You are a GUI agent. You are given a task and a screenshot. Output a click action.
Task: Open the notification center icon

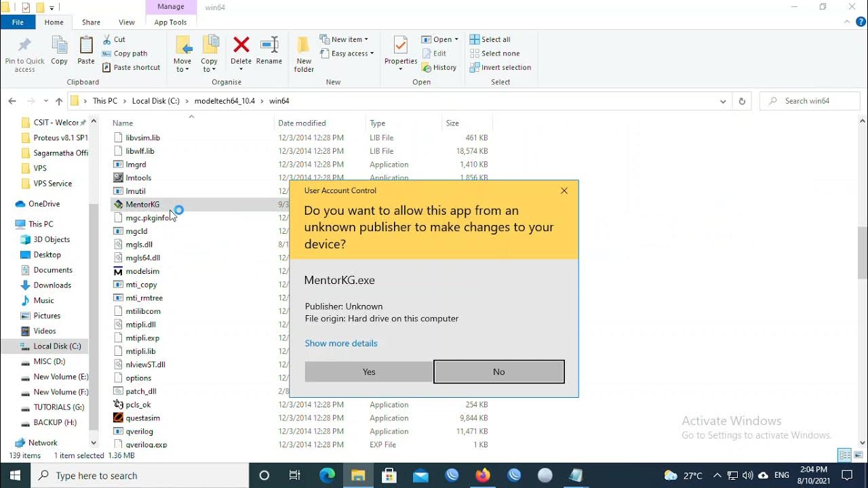(x=847, y=475)
